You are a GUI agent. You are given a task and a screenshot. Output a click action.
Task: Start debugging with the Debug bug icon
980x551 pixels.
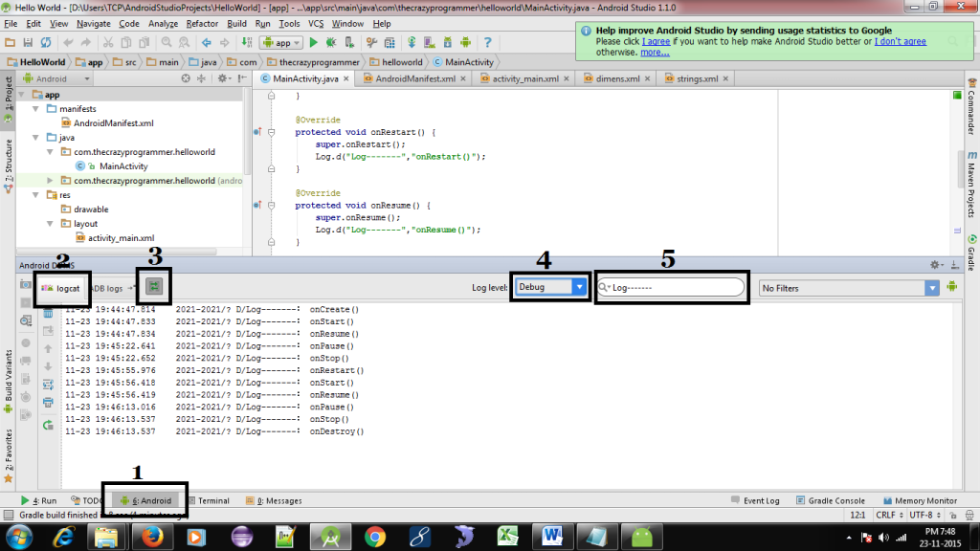tap(331, 43)
